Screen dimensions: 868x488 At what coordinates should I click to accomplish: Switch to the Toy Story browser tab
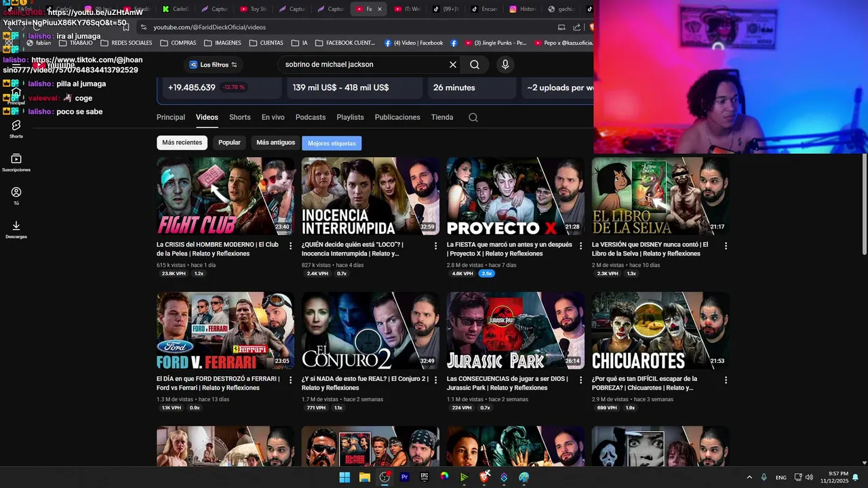point(254,9)
